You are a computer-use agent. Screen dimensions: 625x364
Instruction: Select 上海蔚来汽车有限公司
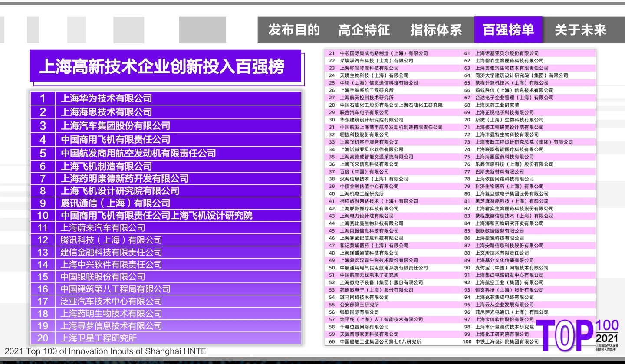pyautogui.click(x=166, y=227)
